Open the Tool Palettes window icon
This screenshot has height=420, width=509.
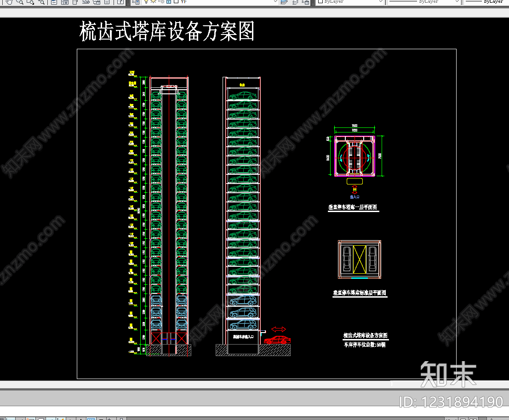pyautogui.click(x=75, y=2)
